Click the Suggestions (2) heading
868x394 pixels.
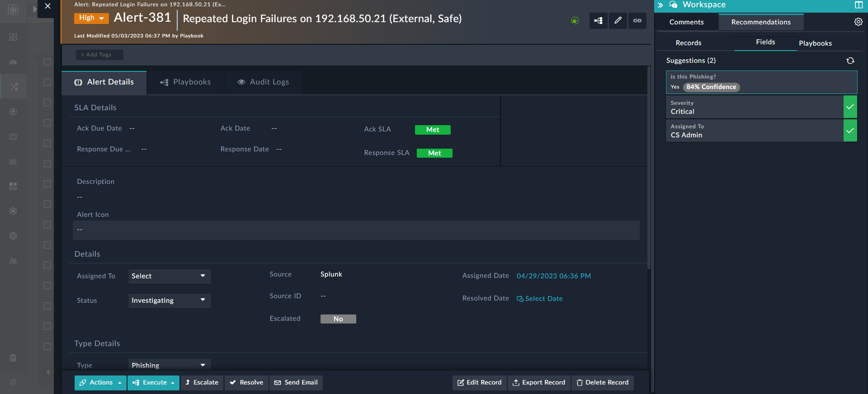[691, 61]
